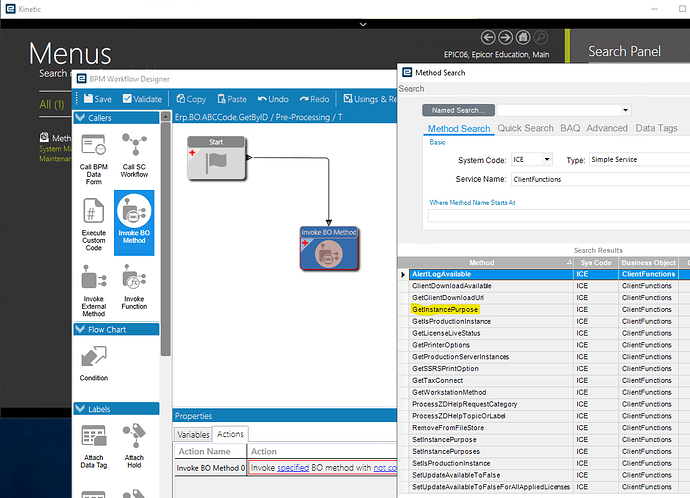Screen dimensions: 690x498
Task: Select the RemoveFromFileStore method row
Action: 544,428
